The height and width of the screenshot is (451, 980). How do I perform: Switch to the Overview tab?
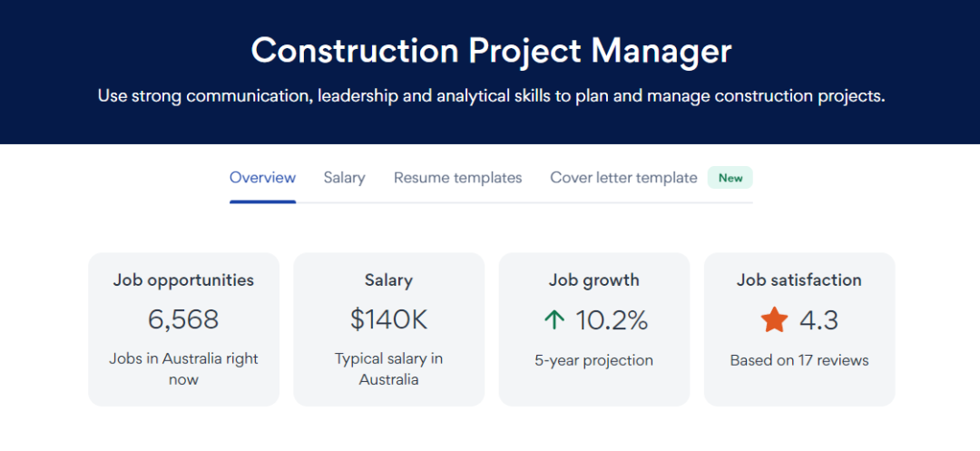262,178
